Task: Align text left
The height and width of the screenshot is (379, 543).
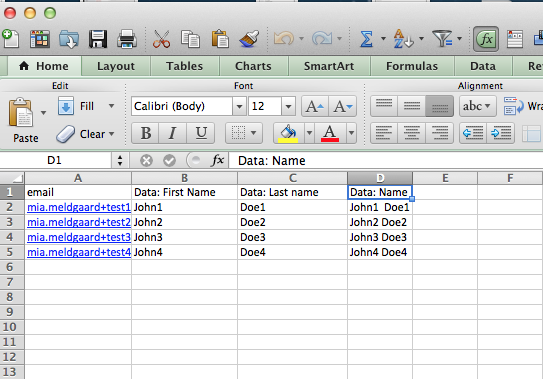Action: 384,133
